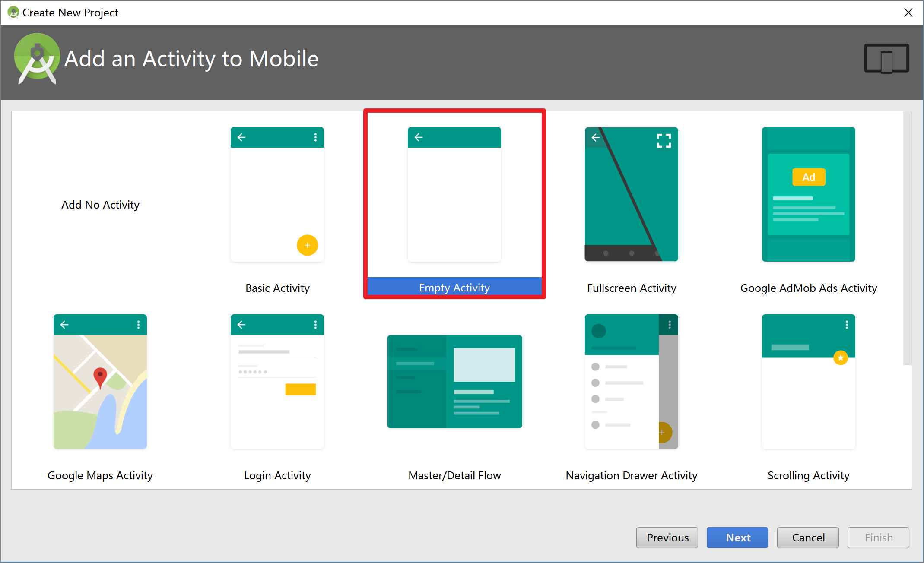Select the Basic Activity template thumbnail
The height and width of the screenshot is (563, 924).
[277, 194]
